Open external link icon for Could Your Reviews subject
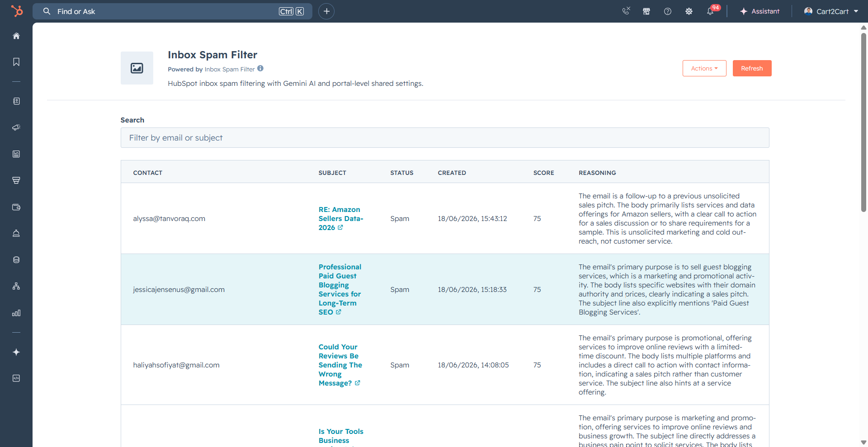 click(358, 383)
